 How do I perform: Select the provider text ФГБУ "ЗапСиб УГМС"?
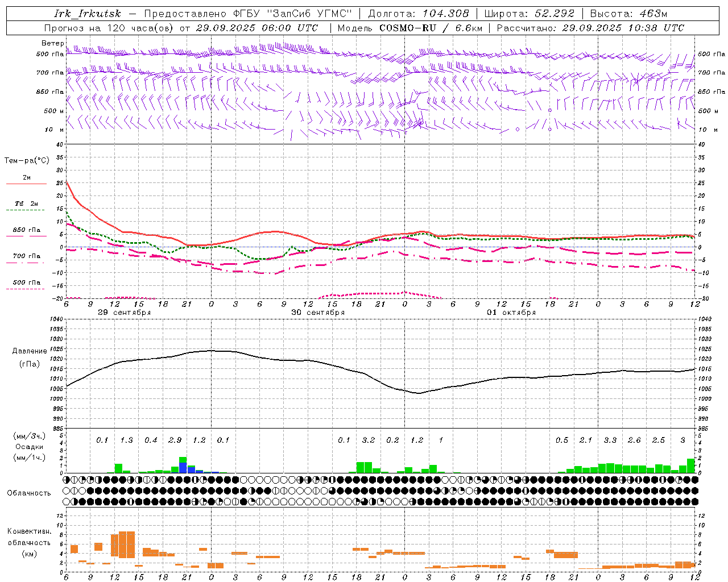(x=293, y=14)
